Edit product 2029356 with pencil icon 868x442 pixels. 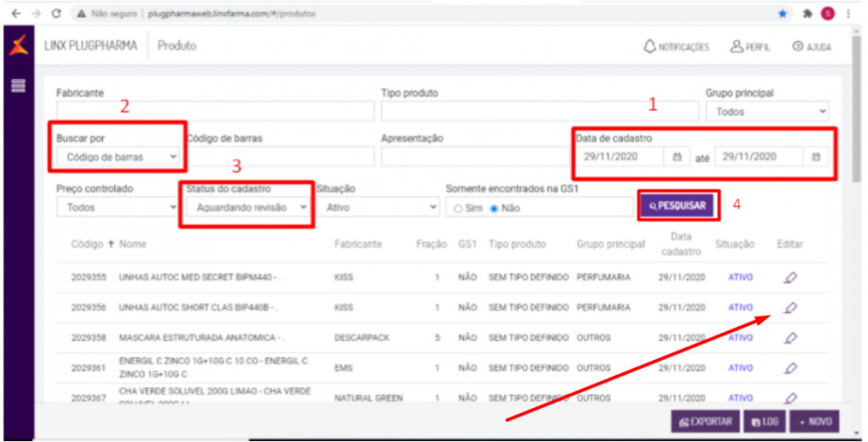click(790, 307)
